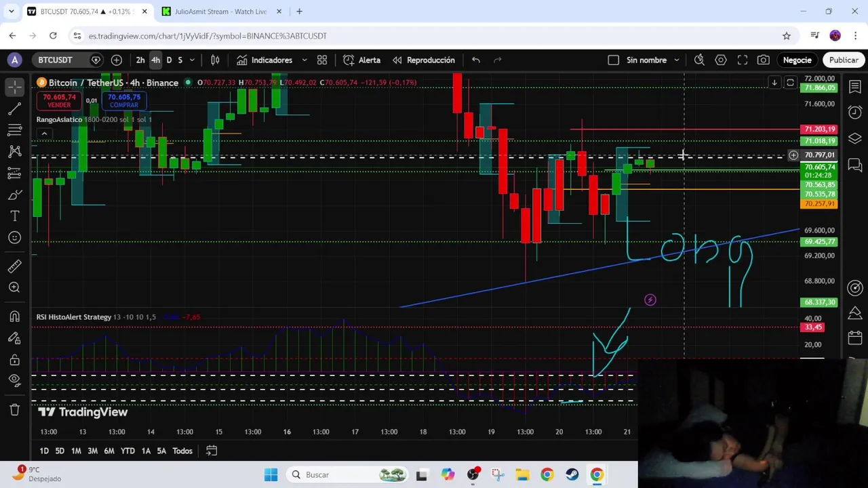
Task: Bookmark this page with star icon
Action: click(x=787, y=36)
